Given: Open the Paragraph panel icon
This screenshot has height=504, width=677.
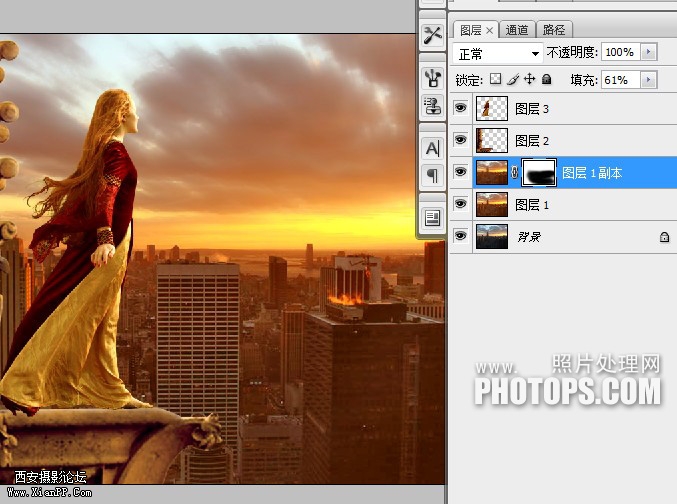Looking at the screenshot, I should (x=432, y=175).
